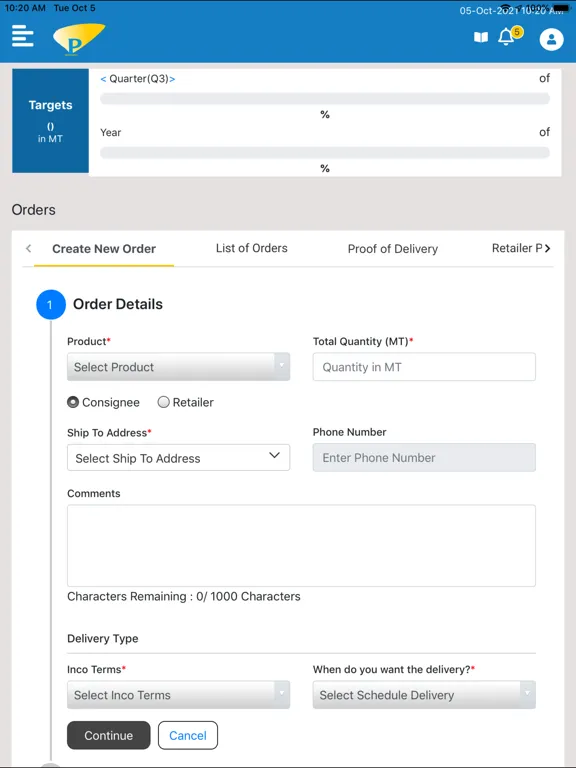Switch to Proof of Delivery tab
Viewport: 576px width, 768px height.
(x=393, y=249)
